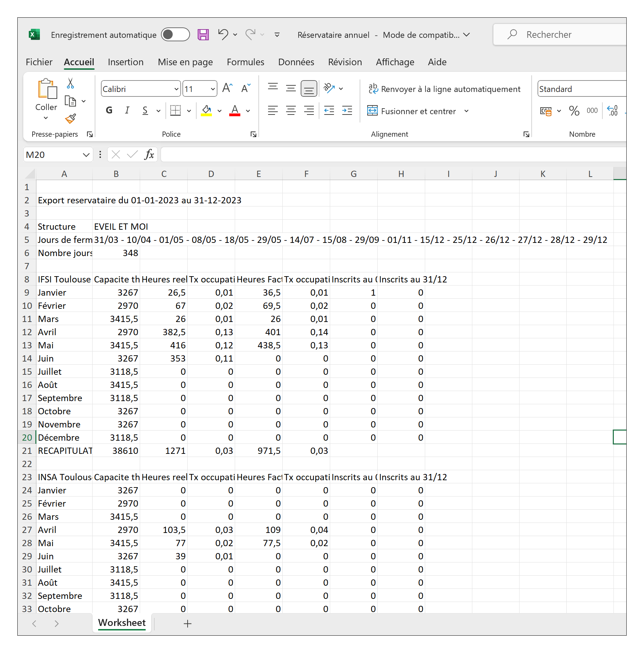Click the formula bar input area

393,154
